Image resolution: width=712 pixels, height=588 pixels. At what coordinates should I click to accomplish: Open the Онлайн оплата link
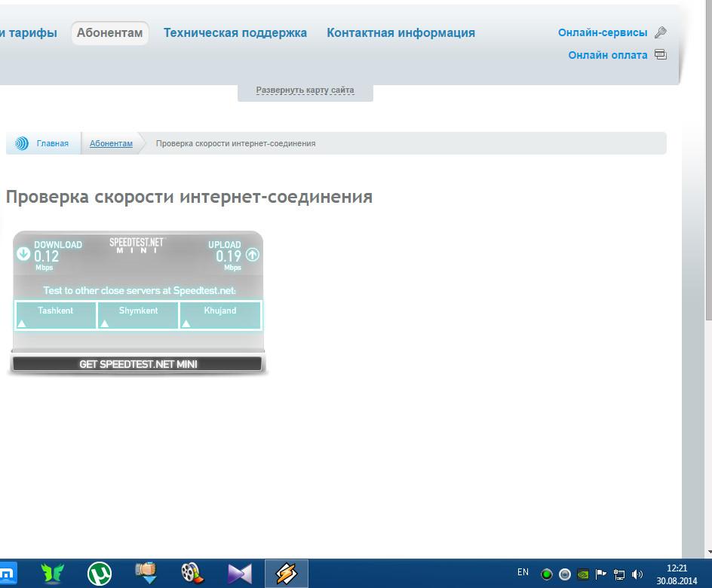[x=608, y=55]
